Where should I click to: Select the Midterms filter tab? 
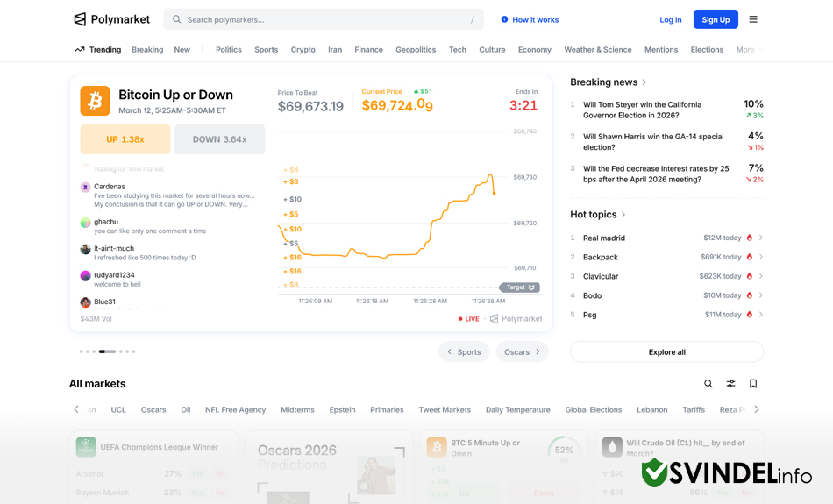pos(297,409)
